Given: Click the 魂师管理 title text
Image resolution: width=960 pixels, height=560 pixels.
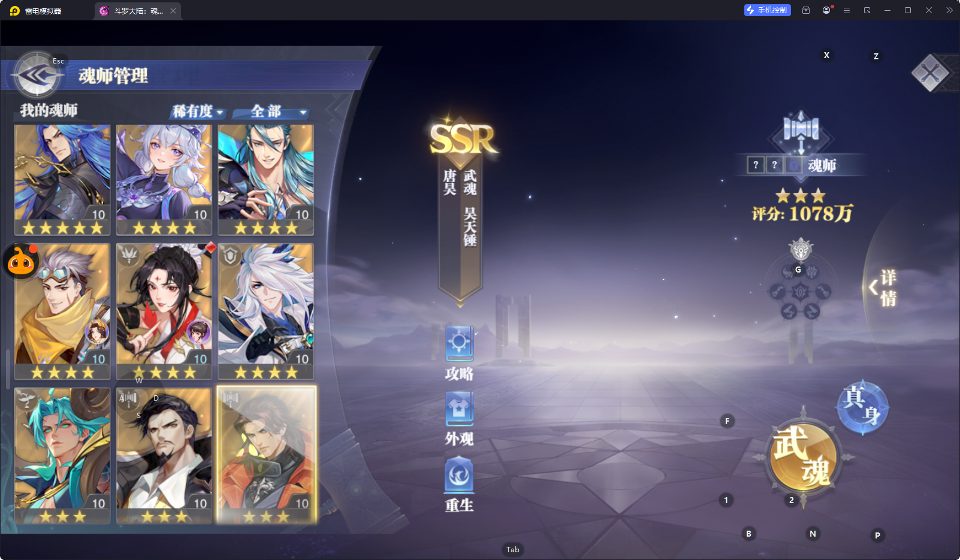Looking at the screenshot, I should (113, 76).
